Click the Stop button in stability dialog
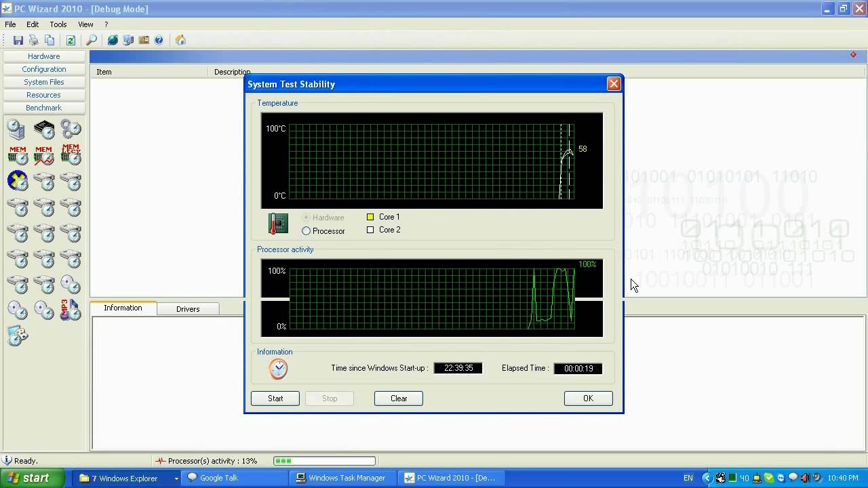This screenshot has width=868, height=488. [330, 399]
